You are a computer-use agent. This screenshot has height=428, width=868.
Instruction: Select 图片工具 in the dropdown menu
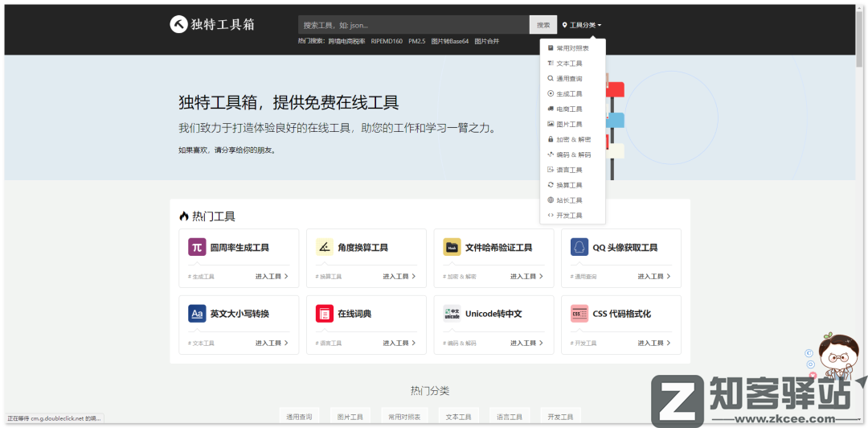[569, 124]
